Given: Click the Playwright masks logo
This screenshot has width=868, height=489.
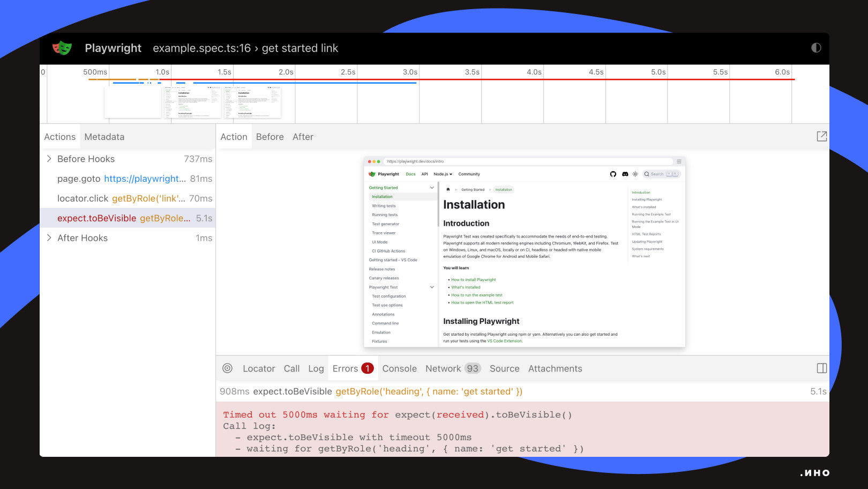Looking at the screenshot, I should point(62,48).
